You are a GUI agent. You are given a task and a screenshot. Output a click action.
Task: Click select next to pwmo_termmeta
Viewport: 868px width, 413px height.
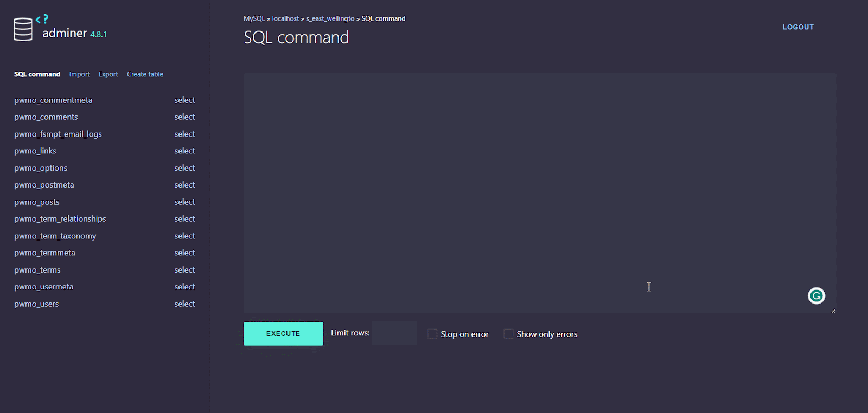click(184, 253)
